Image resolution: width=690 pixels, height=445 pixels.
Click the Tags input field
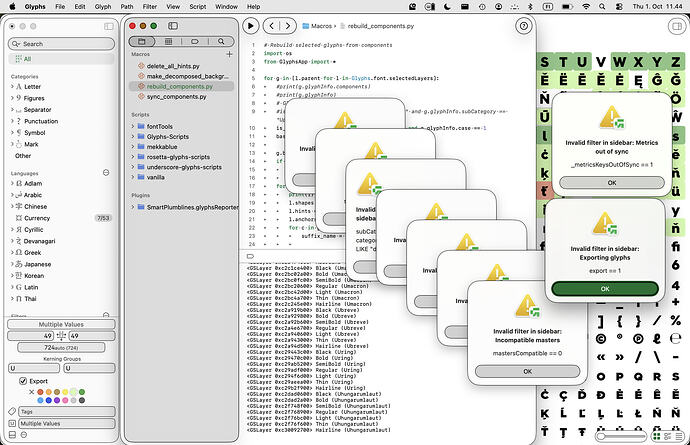click(x=67, y=411)
